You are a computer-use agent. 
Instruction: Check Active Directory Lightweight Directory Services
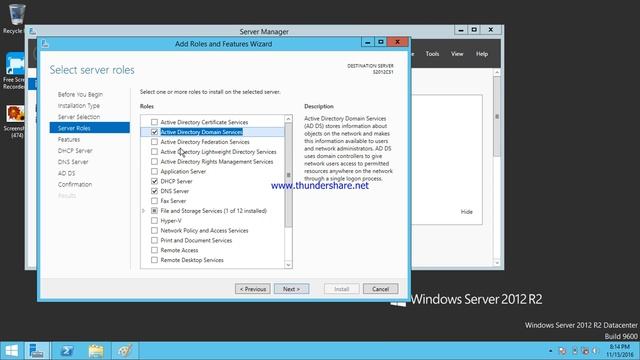click(154, 151)
